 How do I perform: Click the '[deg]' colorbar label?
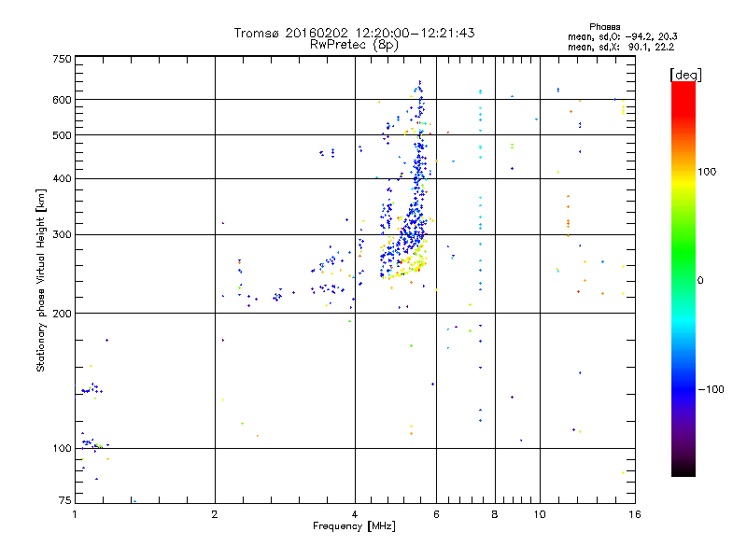point(685,75)
